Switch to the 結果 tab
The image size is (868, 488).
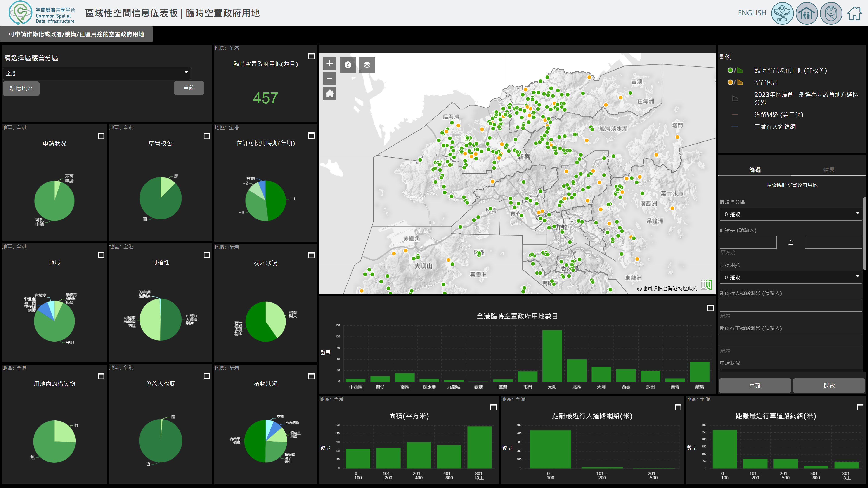tap(829, 170)
